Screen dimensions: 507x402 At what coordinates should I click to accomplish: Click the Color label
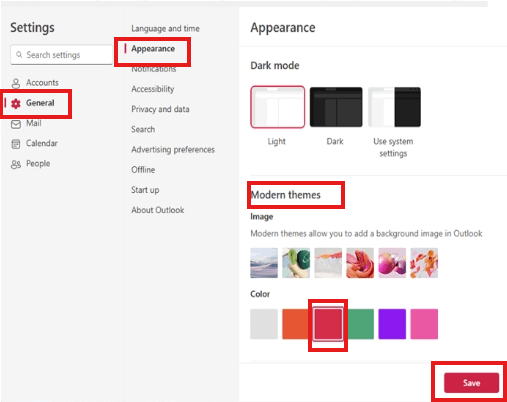point(260,294)
